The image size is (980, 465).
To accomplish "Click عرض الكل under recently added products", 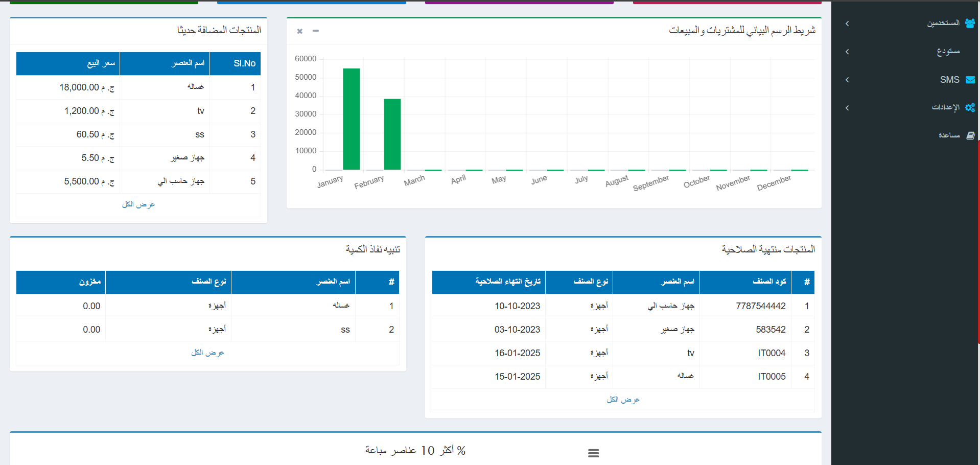I will pyautogui.click(x=138, y=204).
